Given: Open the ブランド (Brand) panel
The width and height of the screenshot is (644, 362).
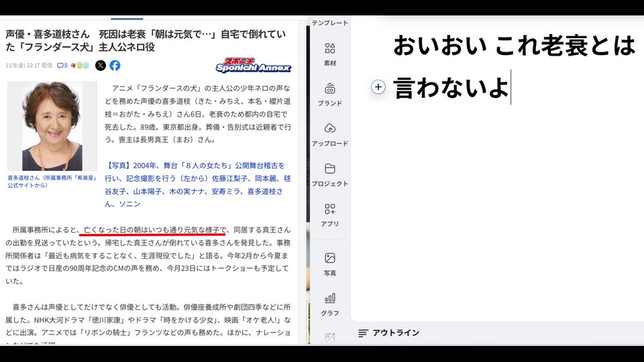Looking at the screenshot, I should point(330,95).
